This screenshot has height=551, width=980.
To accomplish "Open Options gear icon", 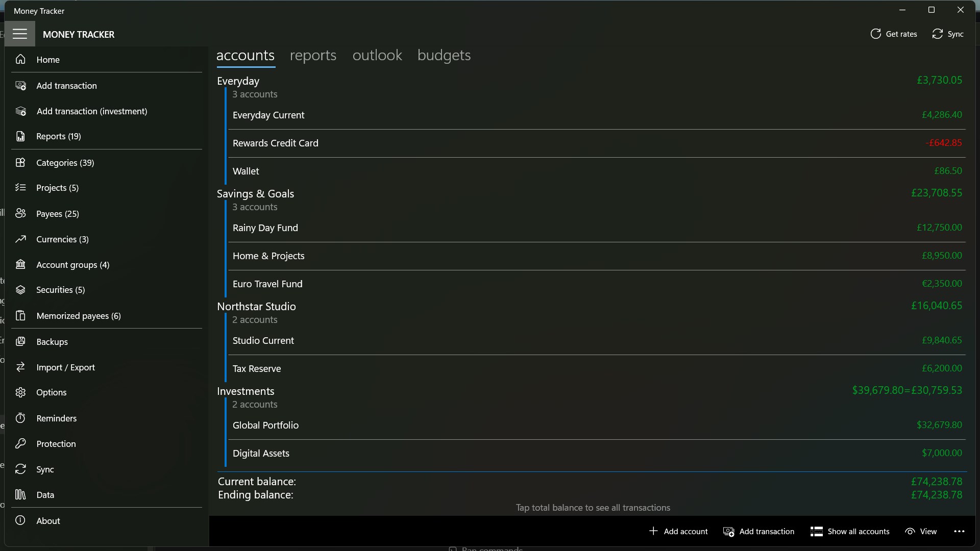I will point(20,392).
